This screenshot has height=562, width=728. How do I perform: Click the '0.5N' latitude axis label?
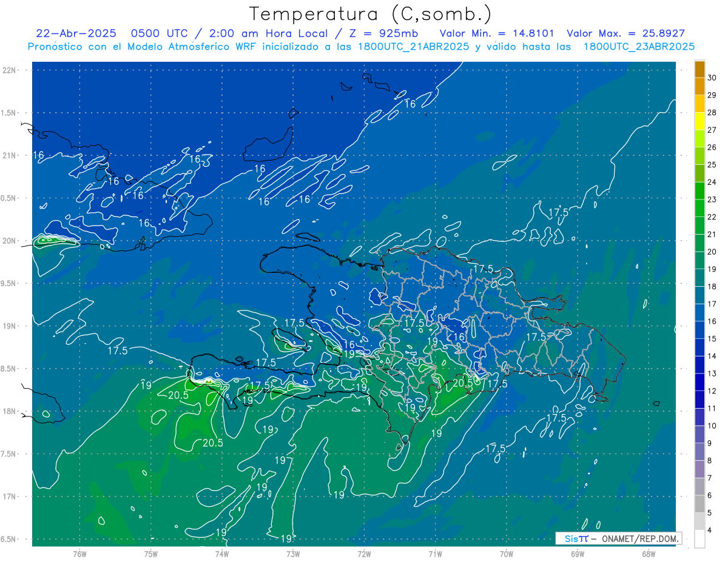(x=9, y=198)
